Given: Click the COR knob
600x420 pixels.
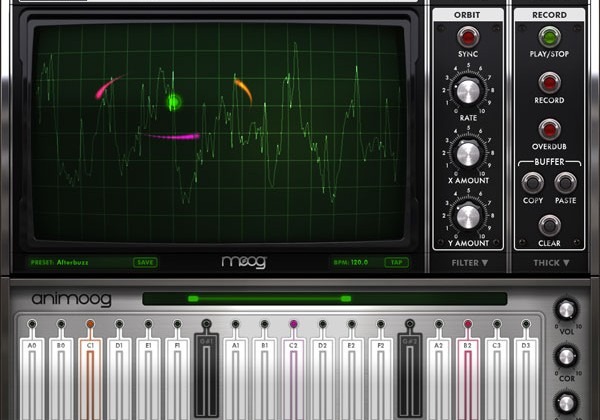Looking at the screenshot, I should (x=566, y=357).
